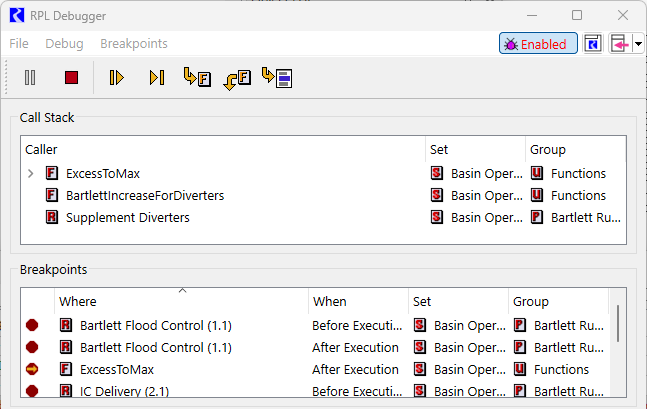
Task: Click the Step Over icon
Action: (x=157, y=77)
